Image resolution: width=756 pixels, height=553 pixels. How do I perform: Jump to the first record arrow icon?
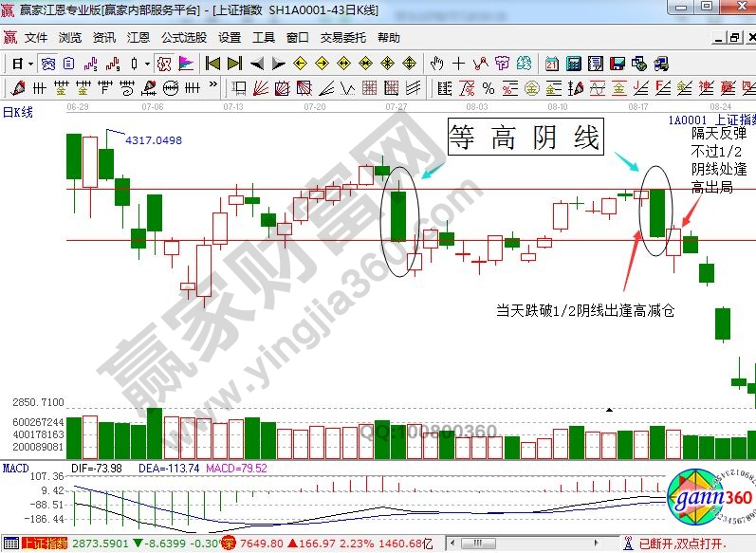[212, 64]
